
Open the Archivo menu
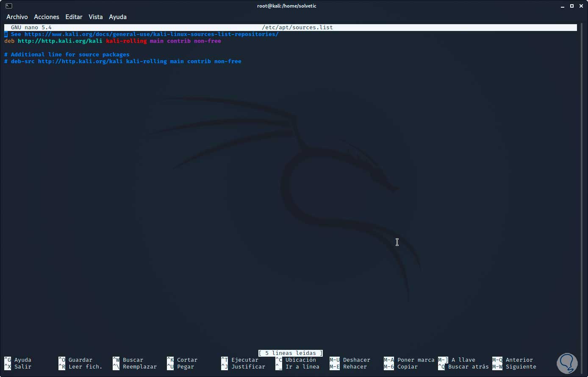(17, 17)
